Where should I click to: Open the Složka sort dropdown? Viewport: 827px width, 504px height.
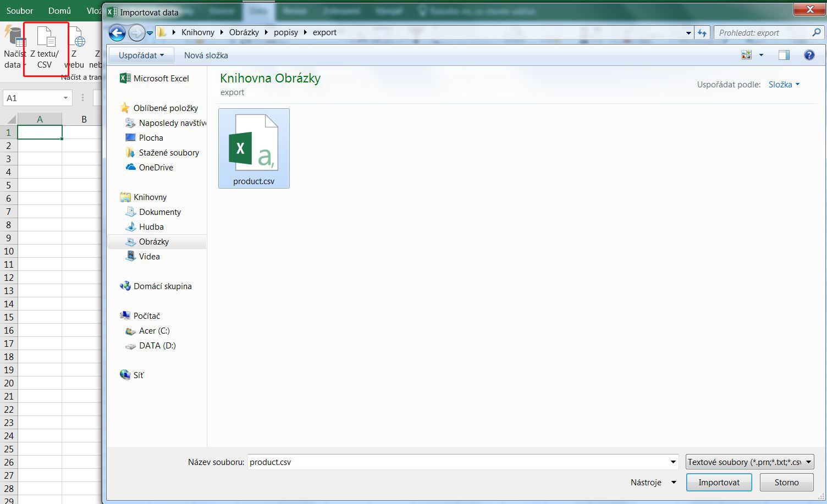(784, 85)
